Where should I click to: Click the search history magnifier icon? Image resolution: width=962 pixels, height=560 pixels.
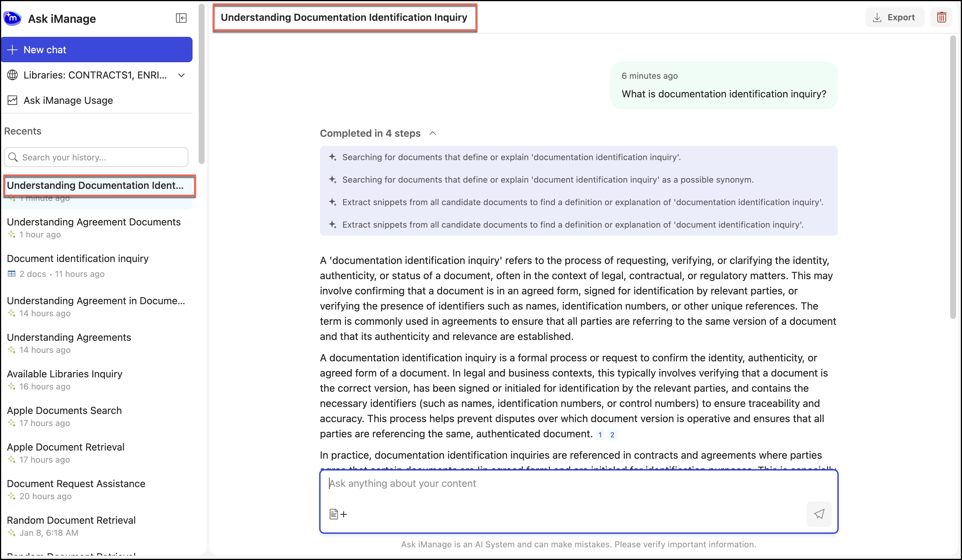pyautogui.click(x=13, y=157)
